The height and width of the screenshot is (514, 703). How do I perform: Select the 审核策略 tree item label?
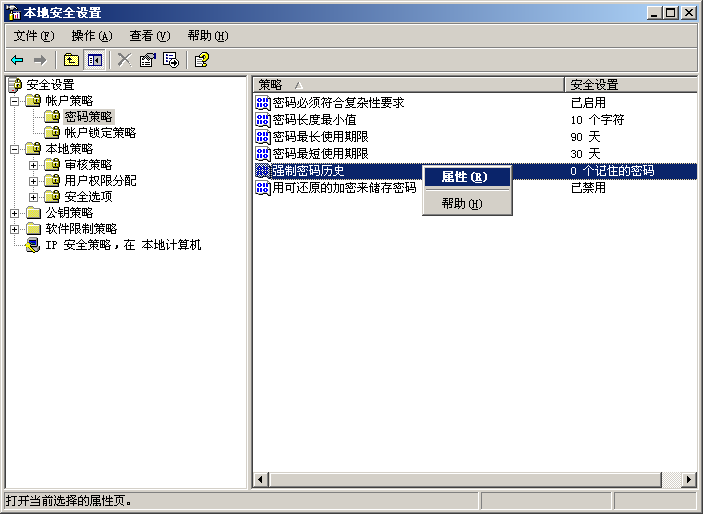click(x=88, y=165)
